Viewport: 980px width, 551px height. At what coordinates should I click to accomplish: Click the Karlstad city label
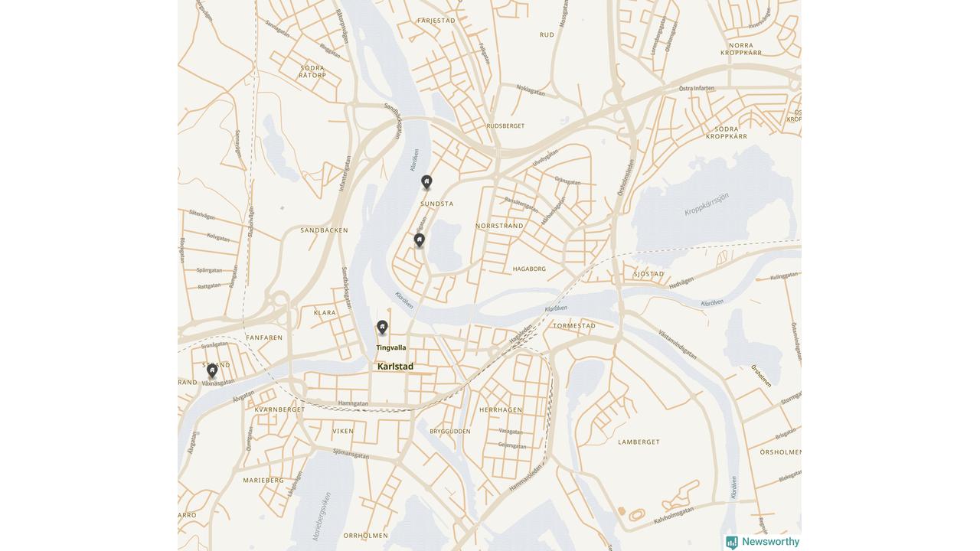click(x=395, y=367)
